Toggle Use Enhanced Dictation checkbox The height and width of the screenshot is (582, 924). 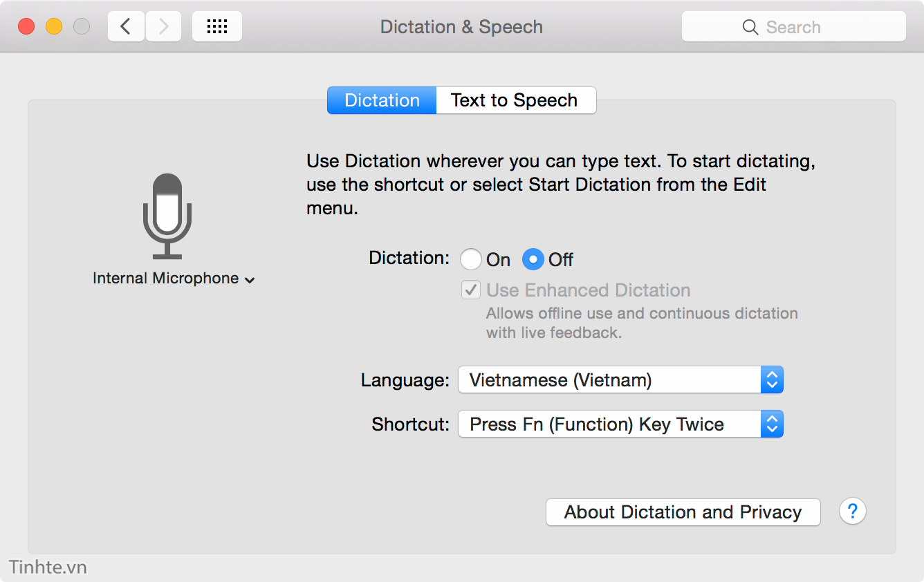[471, 290]
